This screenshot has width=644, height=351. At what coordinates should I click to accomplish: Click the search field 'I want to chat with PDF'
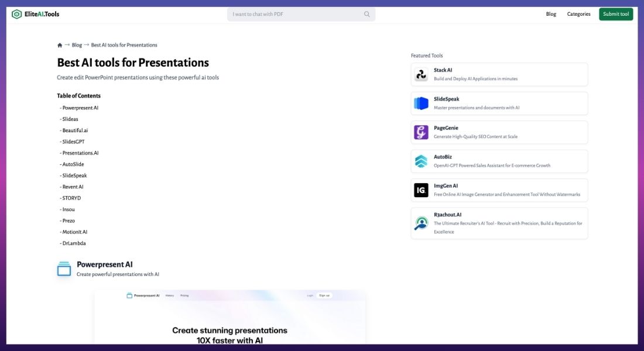[301, 15]
